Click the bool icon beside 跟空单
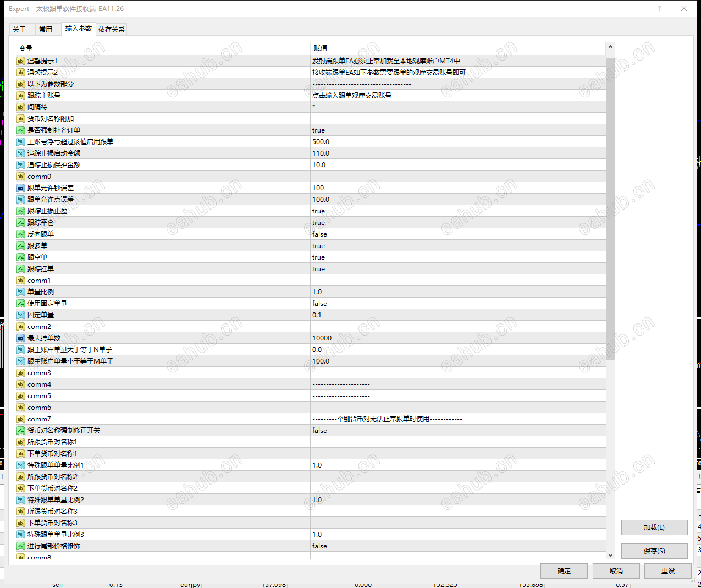This screenshot has width=701, height=588. tap(21, 257)
